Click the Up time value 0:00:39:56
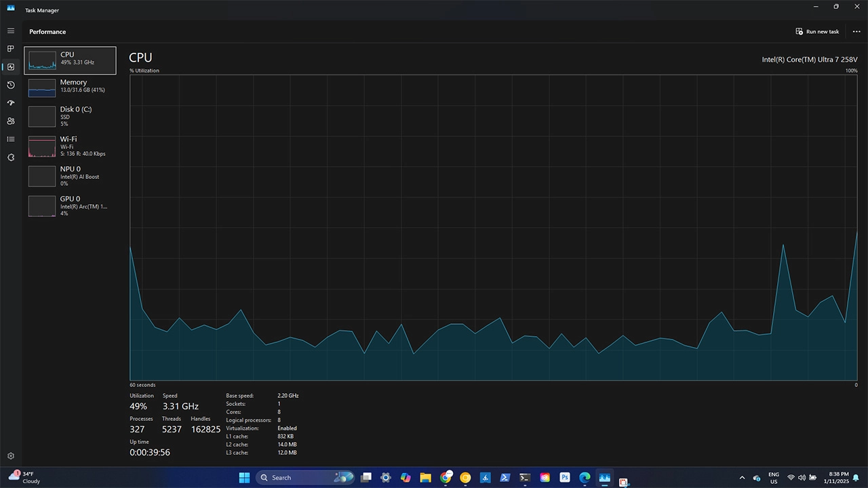Viewport: 868px width, 488px height. tap(150, 453)
